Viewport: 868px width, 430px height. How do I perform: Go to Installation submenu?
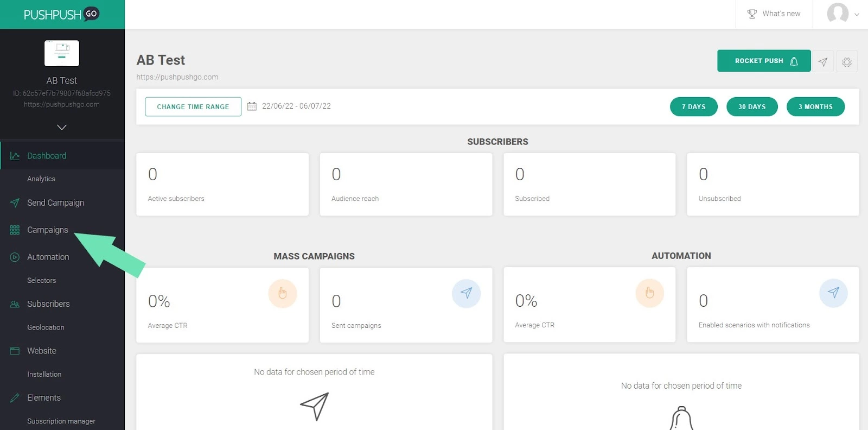[44, 374]
